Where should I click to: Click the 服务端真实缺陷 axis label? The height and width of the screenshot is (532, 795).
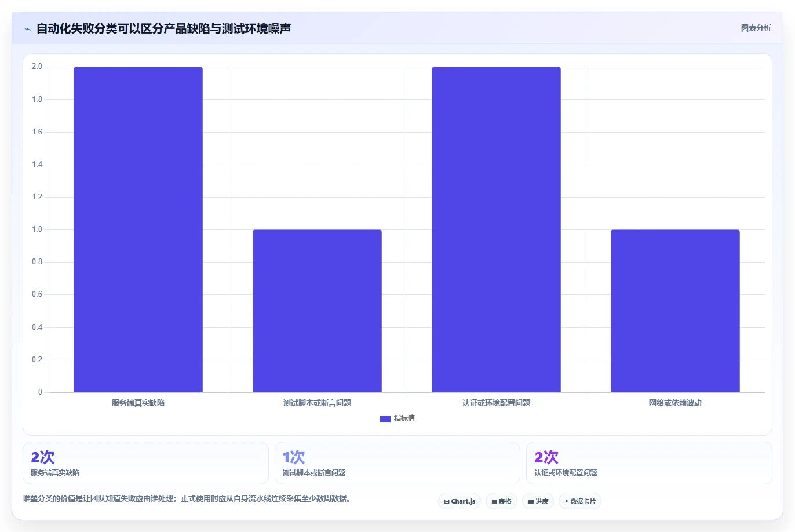pos(138,403)
